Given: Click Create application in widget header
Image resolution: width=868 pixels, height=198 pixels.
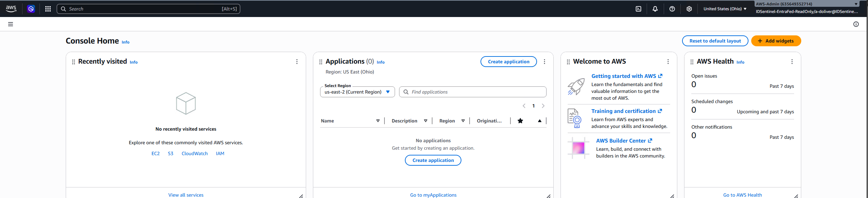Looking at the screenshot, I should [x=508, y=62].
